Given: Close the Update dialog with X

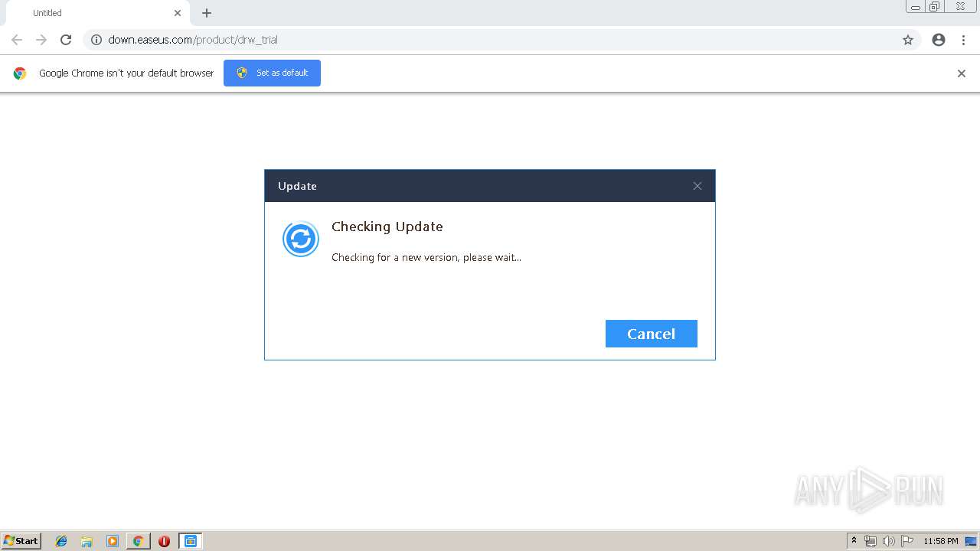Looking at the screenshot, I should 697,186.
